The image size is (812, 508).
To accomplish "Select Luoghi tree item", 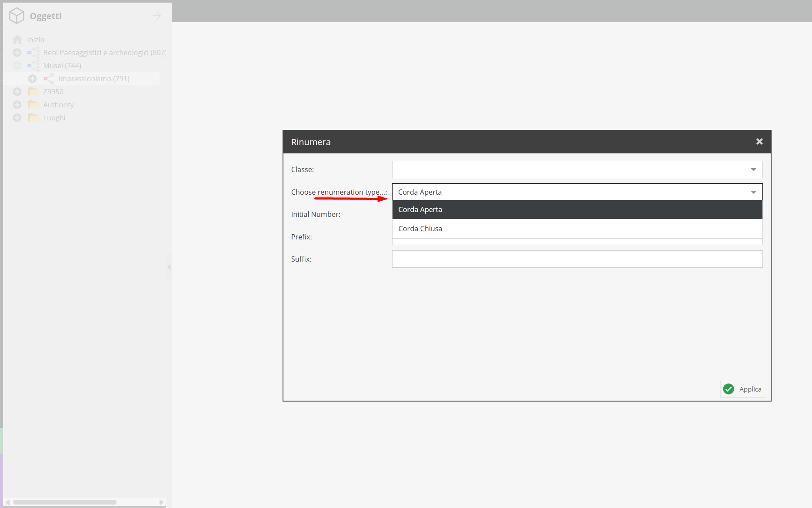I will coord(54,118).
